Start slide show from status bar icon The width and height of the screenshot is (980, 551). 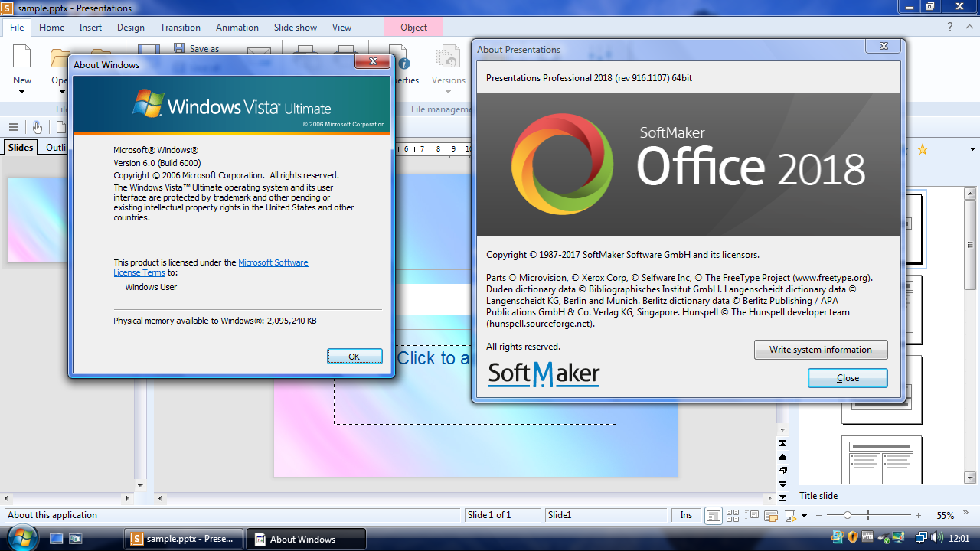tap(791, 516)
